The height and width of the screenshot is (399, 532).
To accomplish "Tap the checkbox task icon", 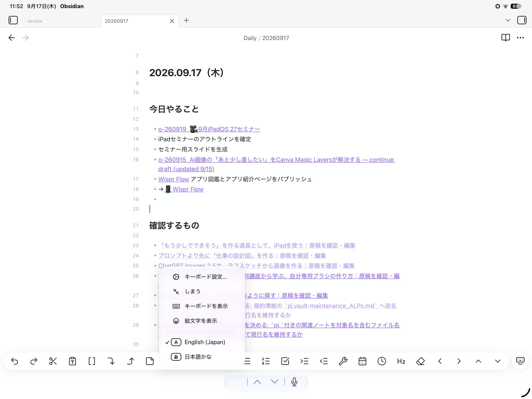I will [285, 361].
